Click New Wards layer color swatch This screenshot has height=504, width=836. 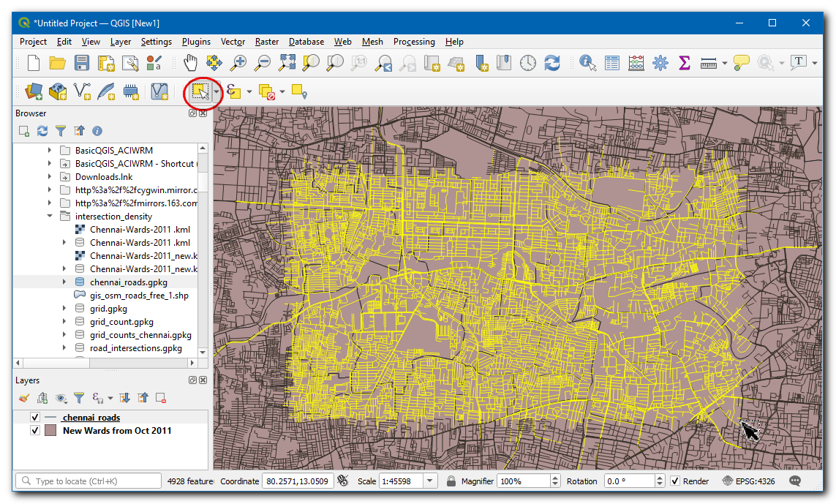click(x=50, y=431)
